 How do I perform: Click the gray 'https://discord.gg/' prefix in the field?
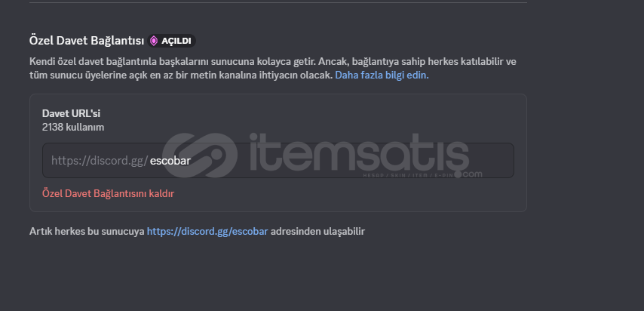(100, 161)
